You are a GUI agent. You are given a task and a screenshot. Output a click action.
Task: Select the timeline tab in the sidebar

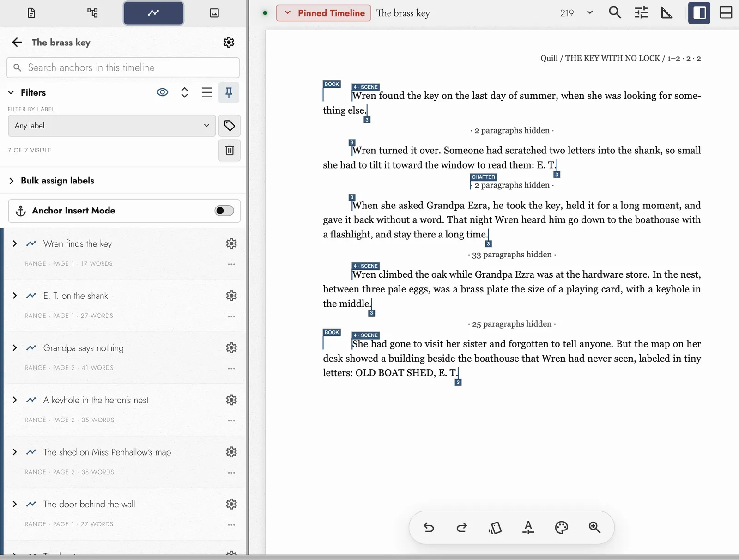coord(153,13)
